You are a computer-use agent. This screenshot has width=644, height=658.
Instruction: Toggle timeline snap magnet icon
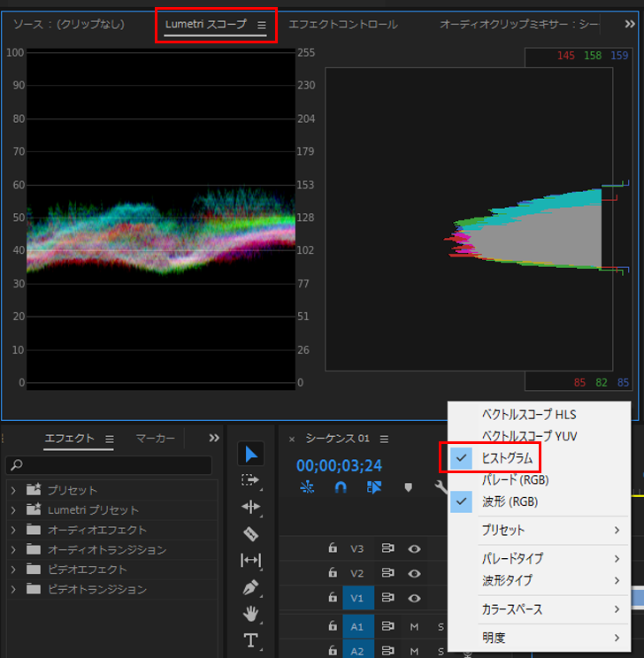point(341,487)
